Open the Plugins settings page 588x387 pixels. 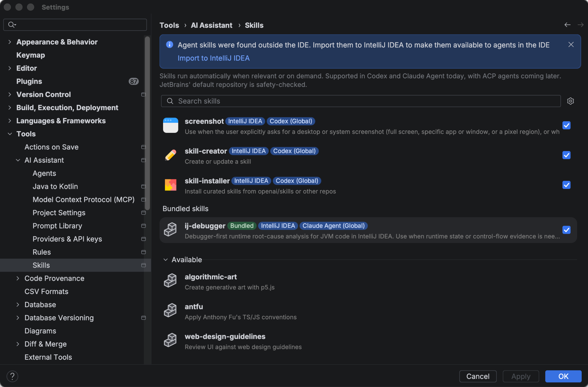click(x=29, y=81)
